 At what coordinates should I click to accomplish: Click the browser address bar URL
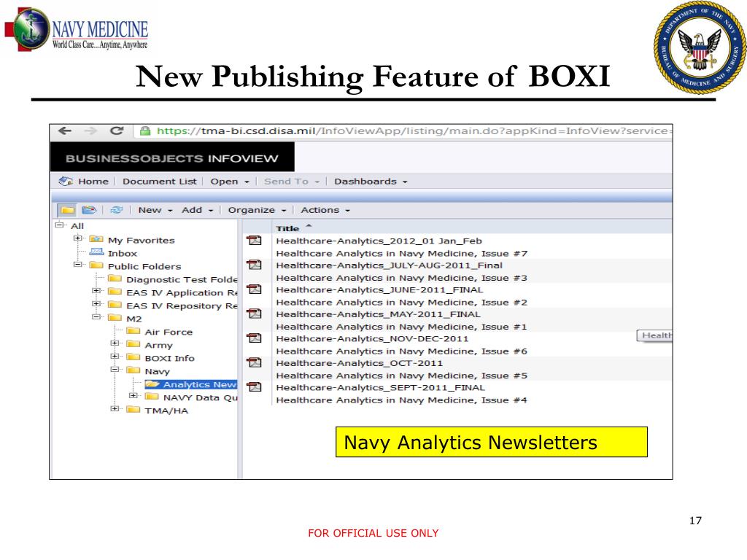[x=414, y=131]
